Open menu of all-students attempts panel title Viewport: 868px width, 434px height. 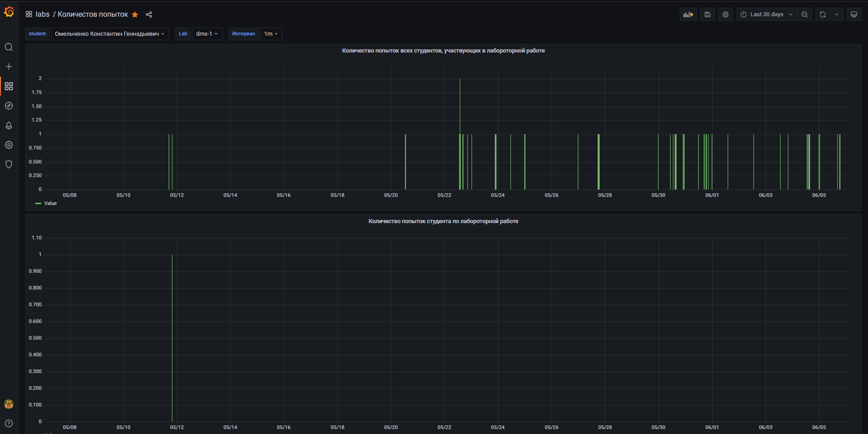443,51
